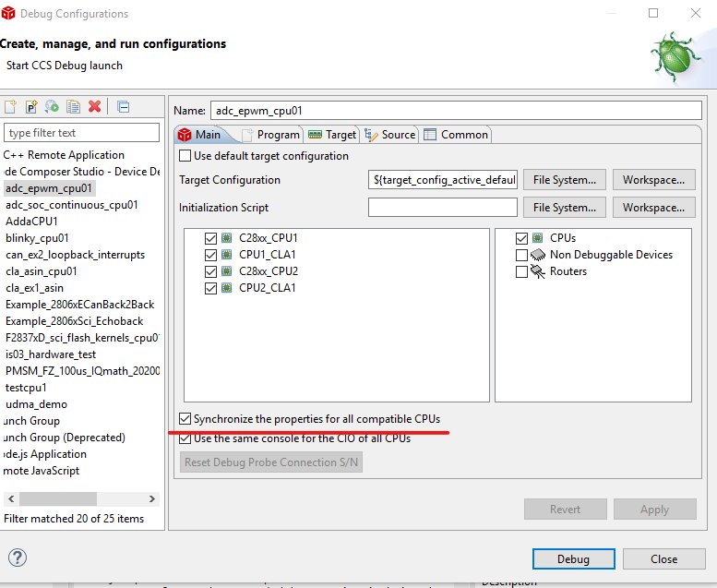
Task: Toggle the CPUs filter checkbox
Action: tap(521, 238)
